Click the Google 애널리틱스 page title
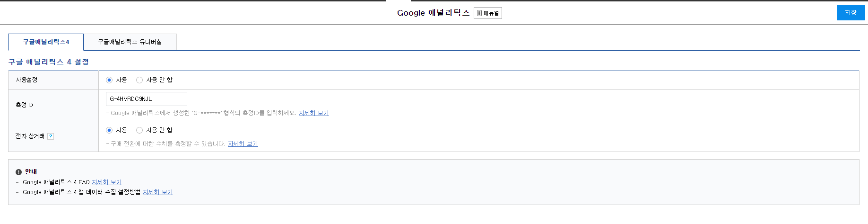This screenshot has height=224, width=868. tap(434, 13)
